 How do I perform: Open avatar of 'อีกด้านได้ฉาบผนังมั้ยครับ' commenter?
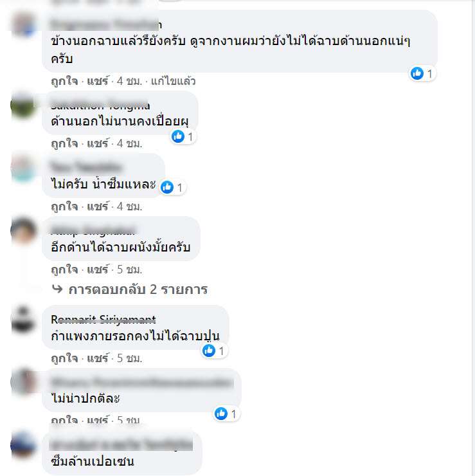coord(23,231)
